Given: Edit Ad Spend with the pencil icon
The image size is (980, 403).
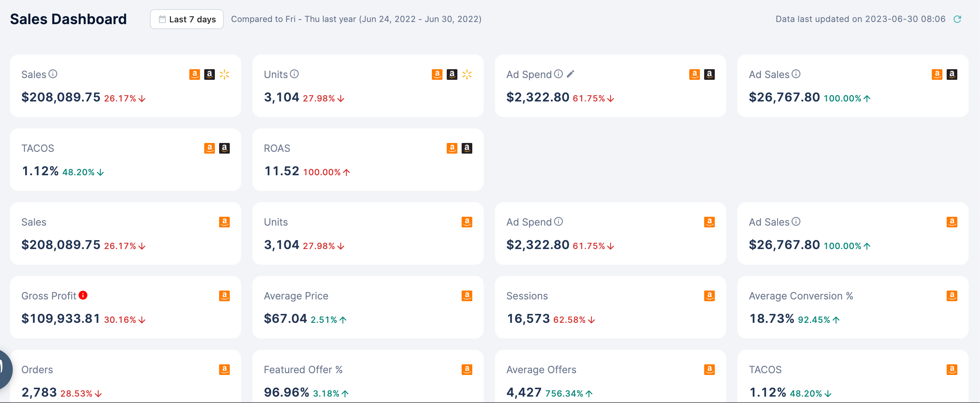Looking at the screenshot, I should pos(570,74).
